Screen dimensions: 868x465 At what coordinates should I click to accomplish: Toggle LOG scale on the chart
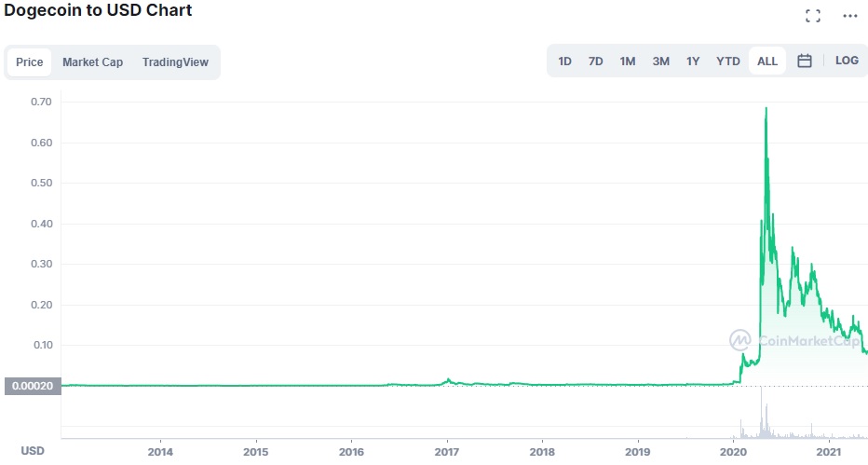847,61
